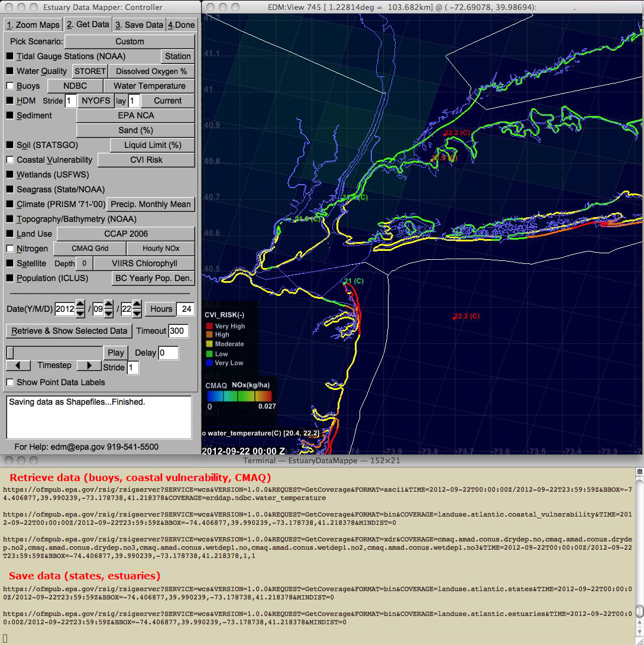Click the status message text box

coord(99,417)
